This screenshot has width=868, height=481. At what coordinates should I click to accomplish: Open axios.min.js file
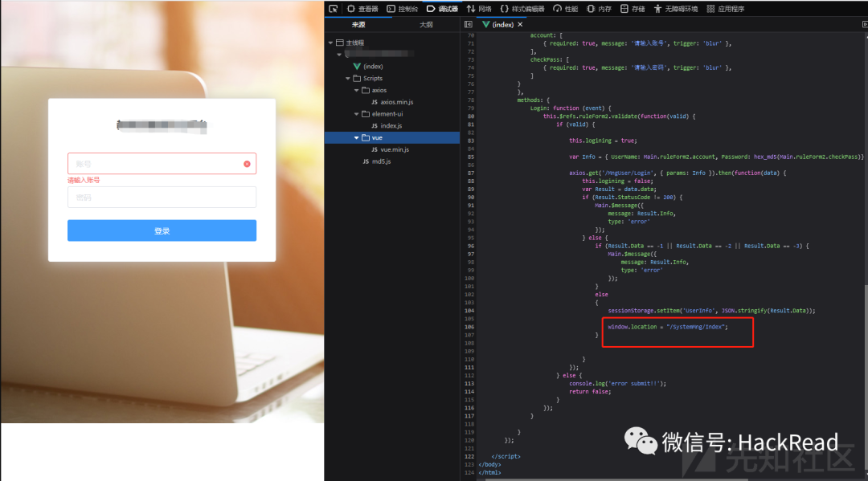[x=396, y=102]
